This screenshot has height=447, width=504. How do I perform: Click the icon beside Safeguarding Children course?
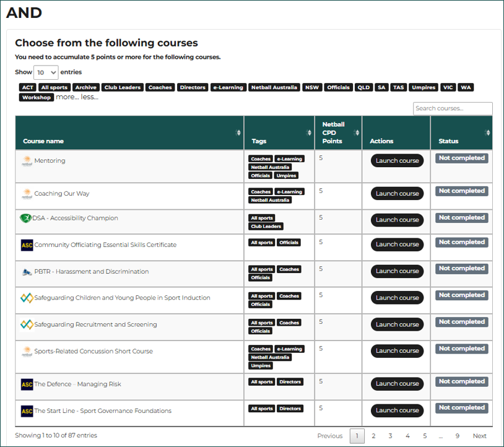point(27,298)
